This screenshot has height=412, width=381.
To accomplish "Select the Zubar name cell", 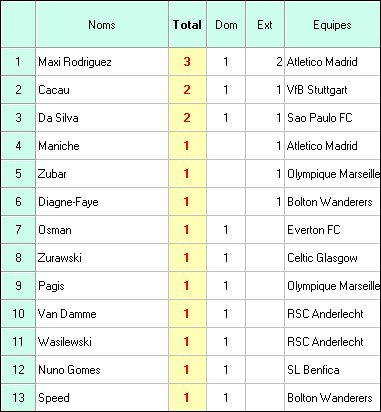I will point(102,174).
